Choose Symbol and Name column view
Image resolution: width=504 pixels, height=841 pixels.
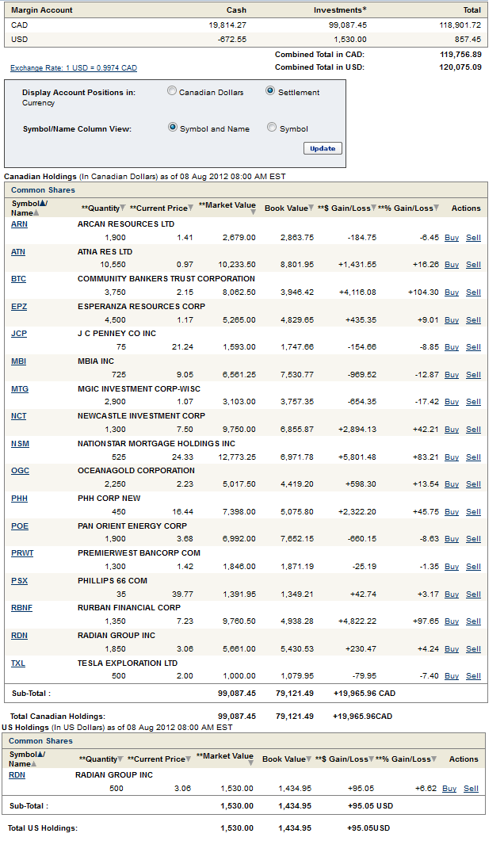click(x=173, y=127)
